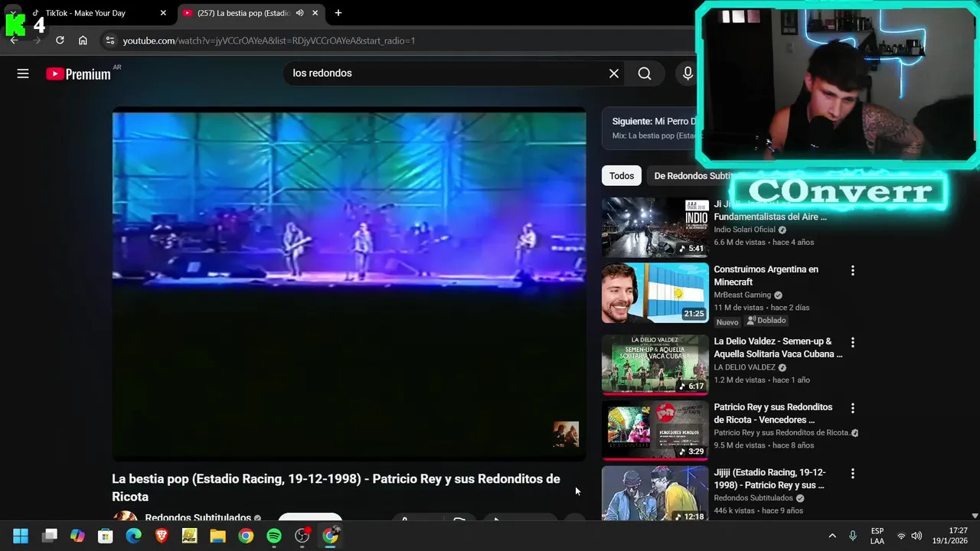Close the La bestia pop YouTube tab
Viewport: 980px width, 551px height.
click(x=315, y=13)
